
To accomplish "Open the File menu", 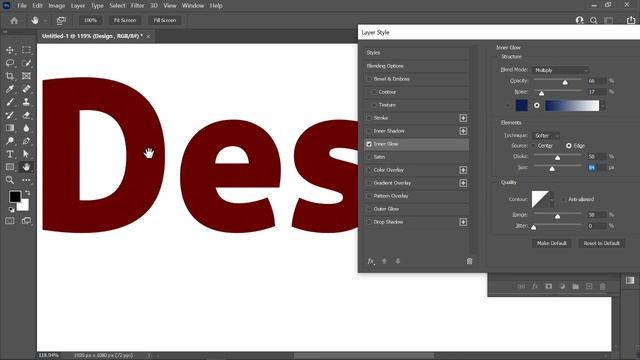I will (22, 6).
